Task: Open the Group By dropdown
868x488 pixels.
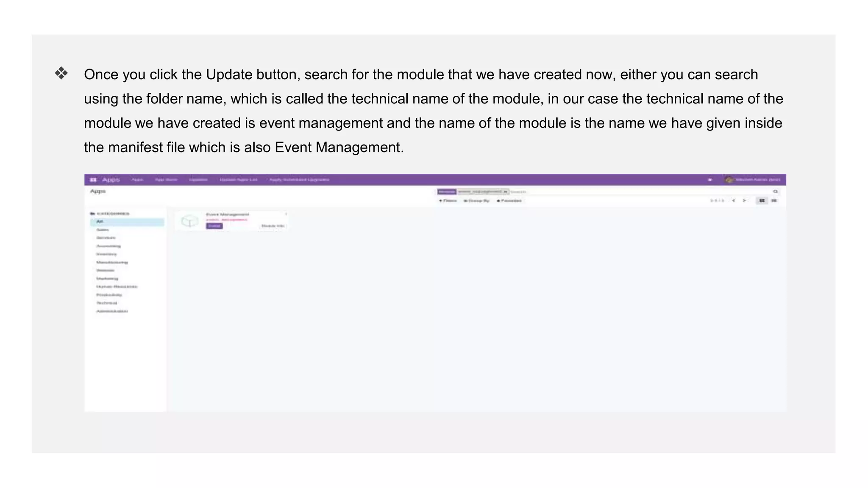Action: coord(476,200)
